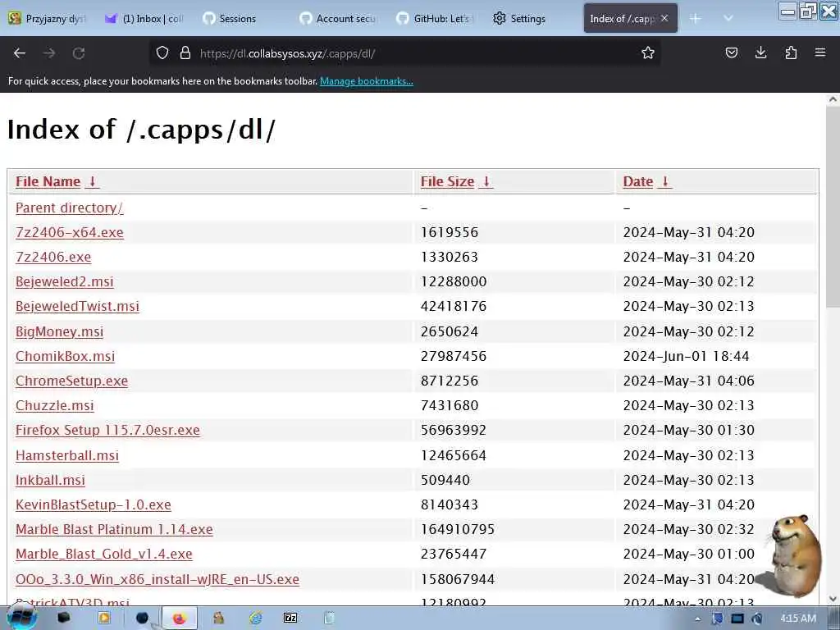Expand the list all tabs chevron
The width and height of the screenshot is (840, 630).
click(x=728, y=18)
